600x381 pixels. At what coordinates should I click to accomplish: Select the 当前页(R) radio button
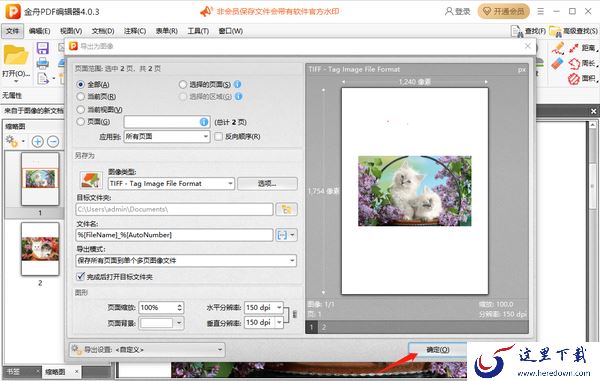point(80,96)
